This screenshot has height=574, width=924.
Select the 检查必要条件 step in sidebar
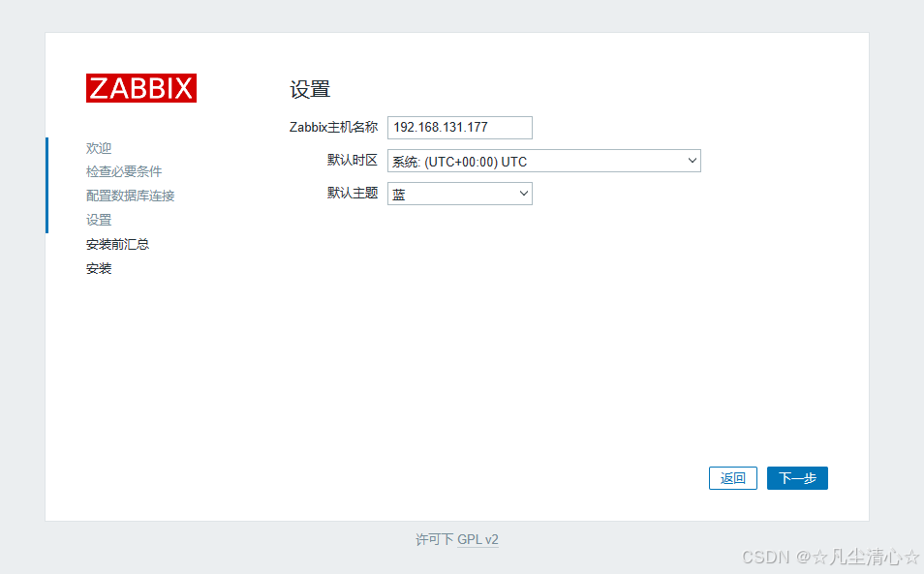click(124, 171)
